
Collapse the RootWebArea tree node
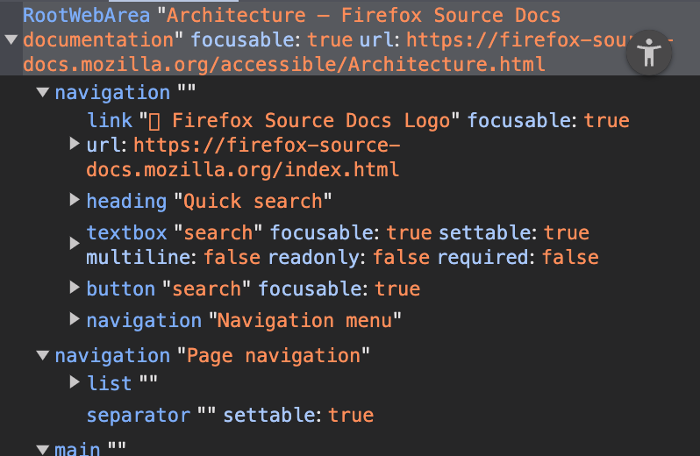[x=11, y=40]
